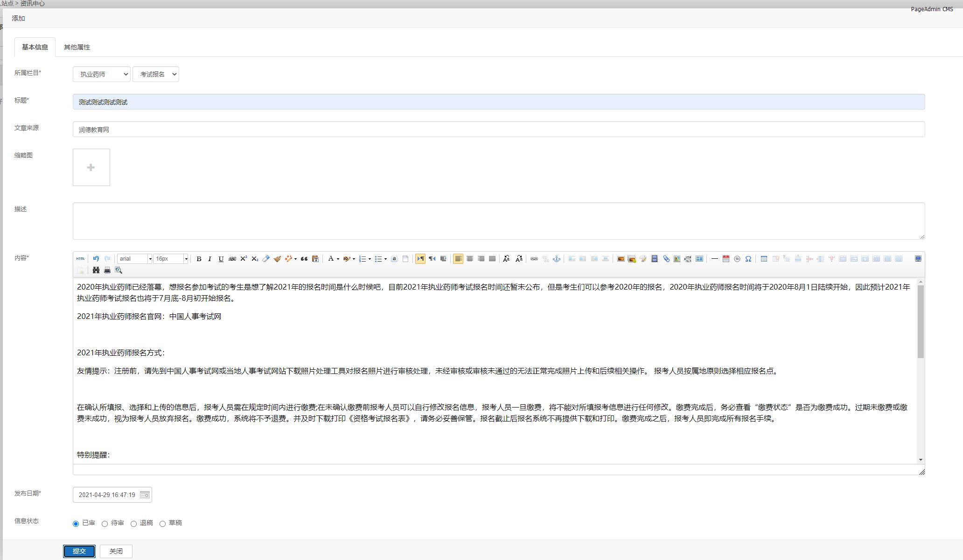The width and height of the screenshot is (963, 560).
Task: Switch to the 其他属性 tab
Action: (77, 47)
